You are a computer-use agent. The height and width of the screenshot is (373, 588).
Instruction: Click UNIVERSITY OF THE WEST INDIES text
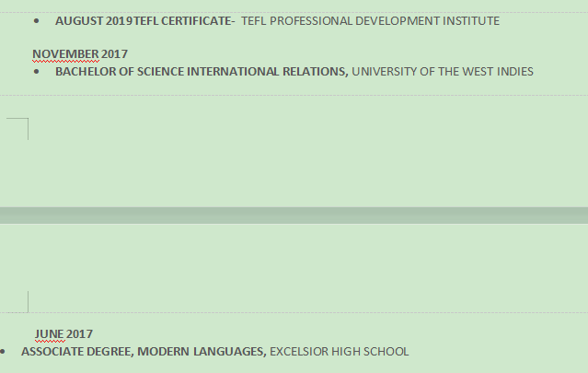[x=443, y=71]
